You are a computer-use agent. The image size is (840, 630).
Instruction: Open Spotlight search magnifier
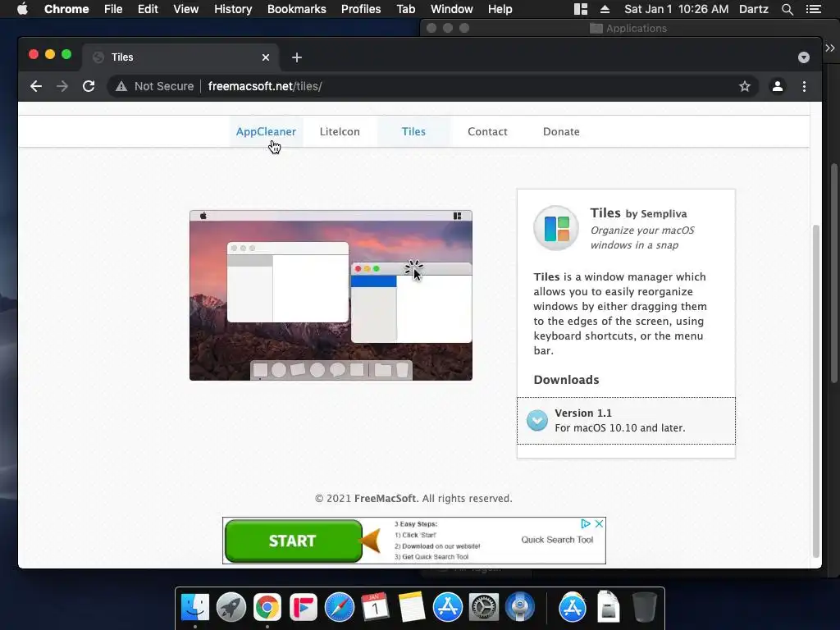[787, 9]
